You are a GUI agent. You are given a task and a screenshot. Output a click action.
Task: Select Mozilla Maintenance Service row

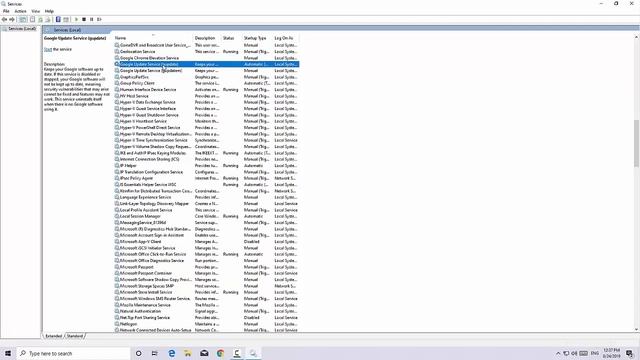(x=207, y=305)
